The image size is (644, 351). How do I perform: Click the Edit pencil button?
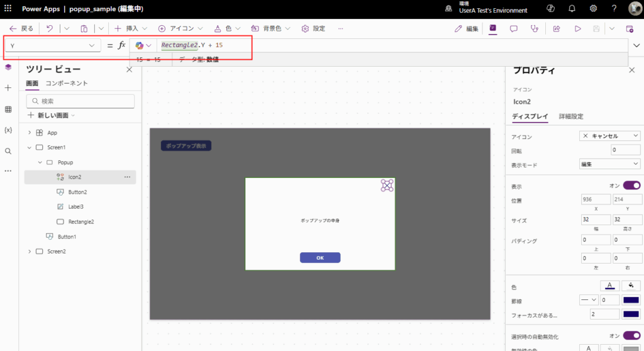click(x=466, y=28)
